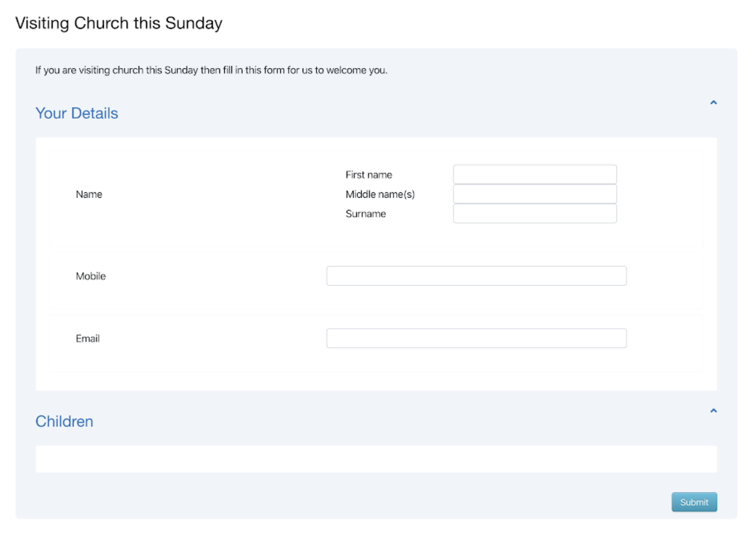Click the form introduction welcome text
The height and width of the screenshot is (539, 756).
pyautogui.click(x=211, y=71)
